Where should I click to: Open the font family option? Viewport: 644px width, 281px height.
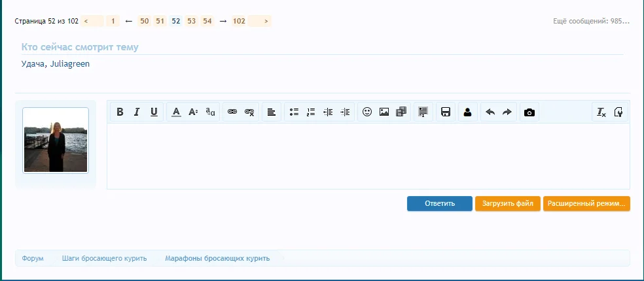pos(210,112)
